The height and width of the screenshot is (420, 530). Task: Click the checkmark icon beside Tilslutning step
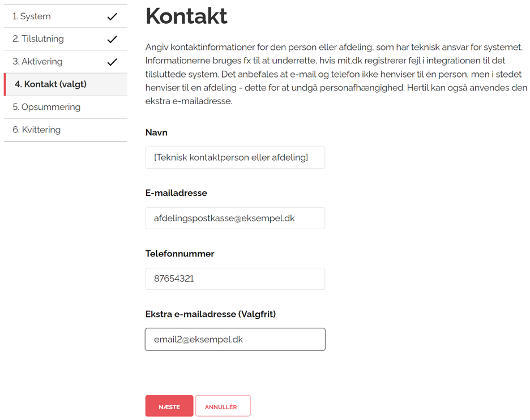(x=112, y=39)
